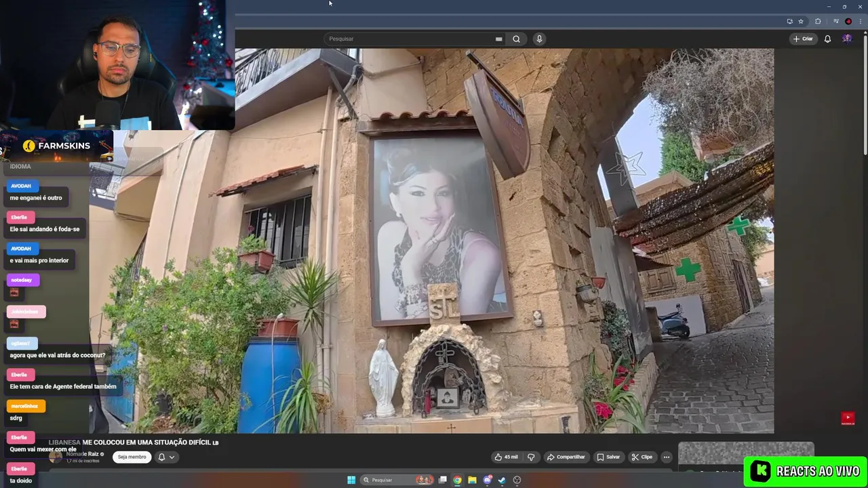Open the Chrome profile avatar
Screen dimensions: 868x488
848,21
